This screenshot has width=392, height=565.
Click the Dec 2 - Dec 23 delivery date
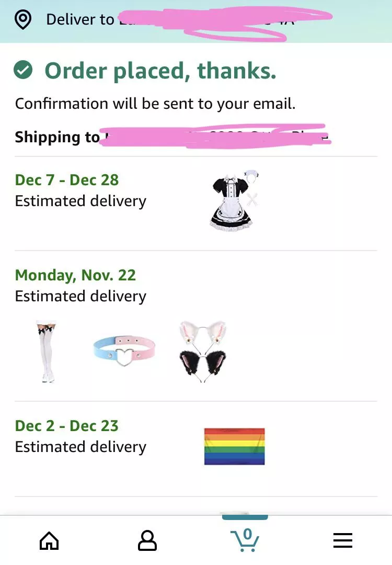click(67, 426)
